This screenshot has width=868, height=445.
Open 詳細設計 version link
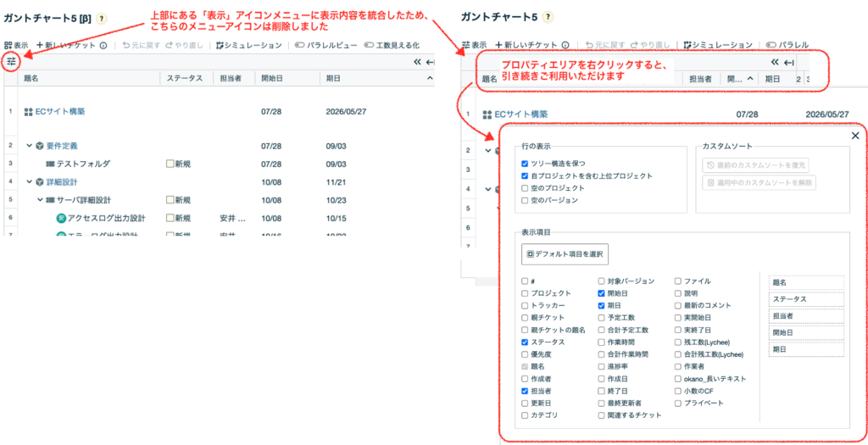coord(61,182)
